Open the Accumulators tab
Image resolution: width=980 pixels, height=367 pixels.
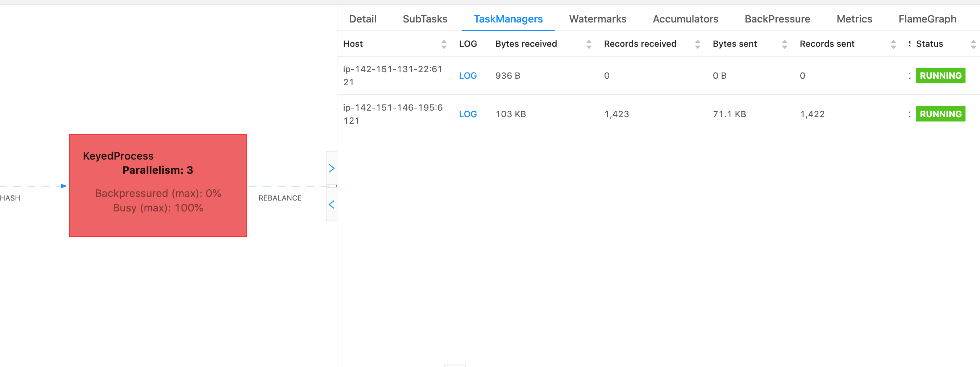[685, 18]
